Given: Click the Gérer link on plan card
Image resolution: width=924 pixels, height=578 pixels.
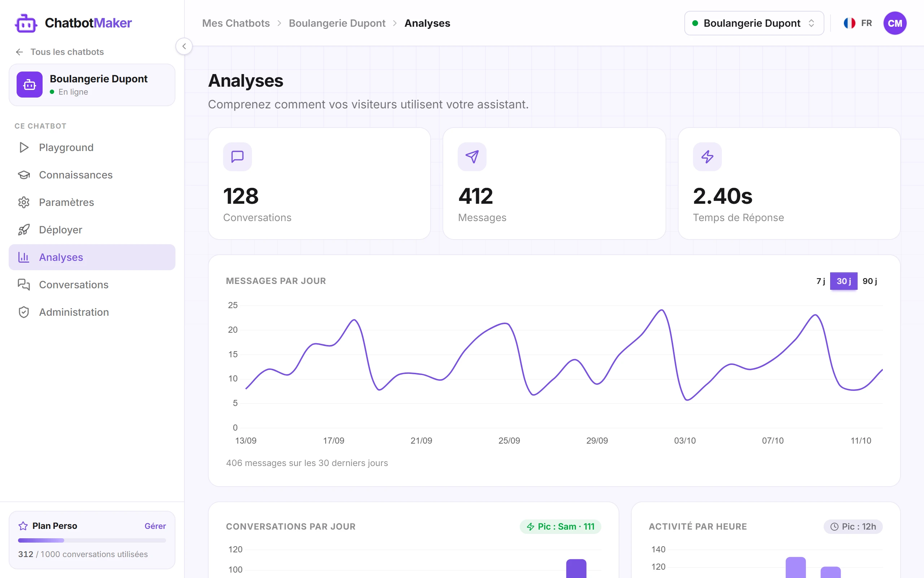Looking at the screenshot, I should coord(155,526).
